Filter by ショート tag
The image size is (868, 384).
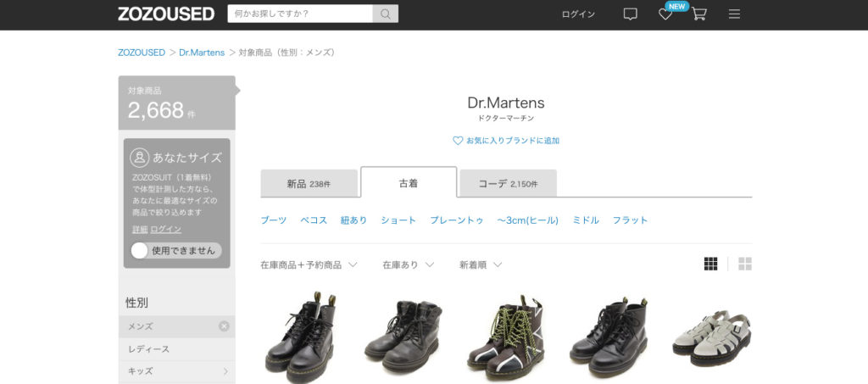click(x=398, y=220)
